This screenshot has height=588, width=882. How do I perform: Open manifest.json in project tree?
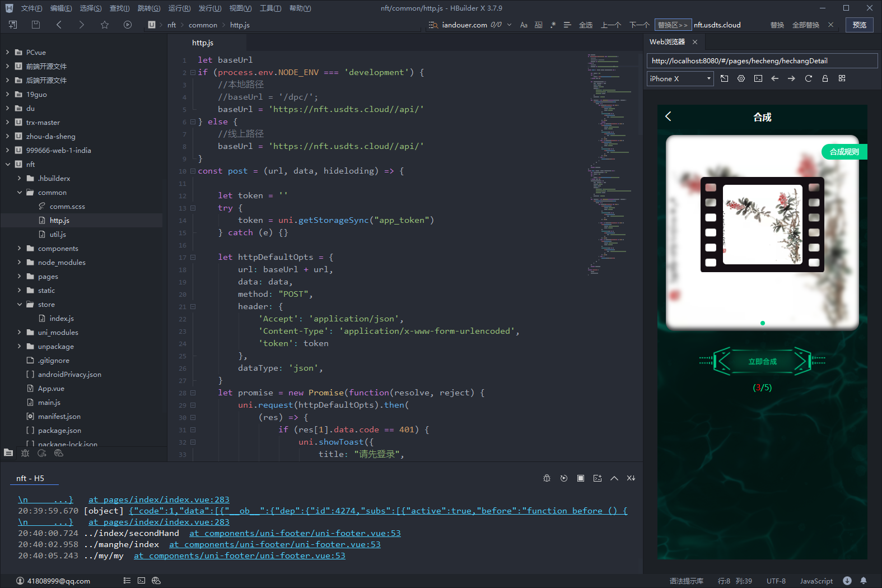point(59,416)
